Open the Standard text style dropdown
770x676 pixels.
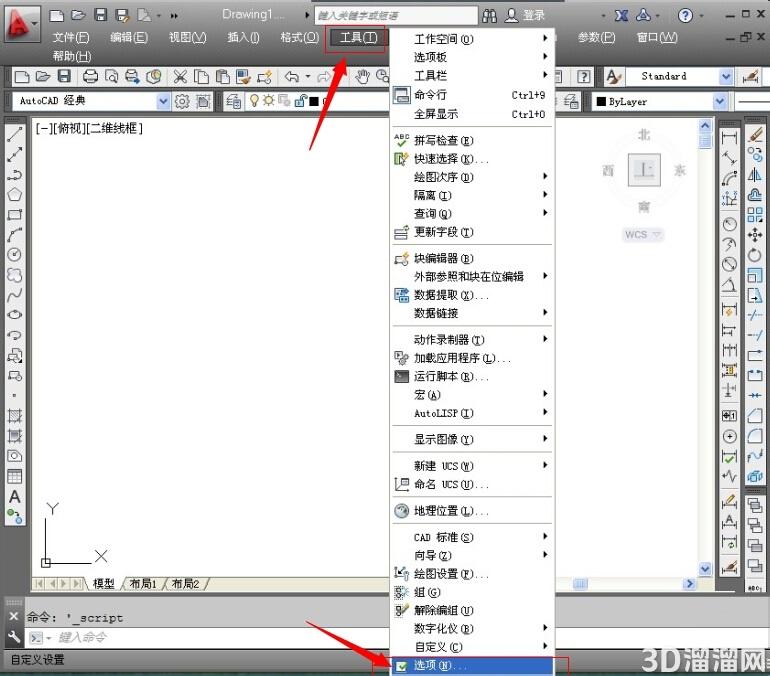point(726,77)
